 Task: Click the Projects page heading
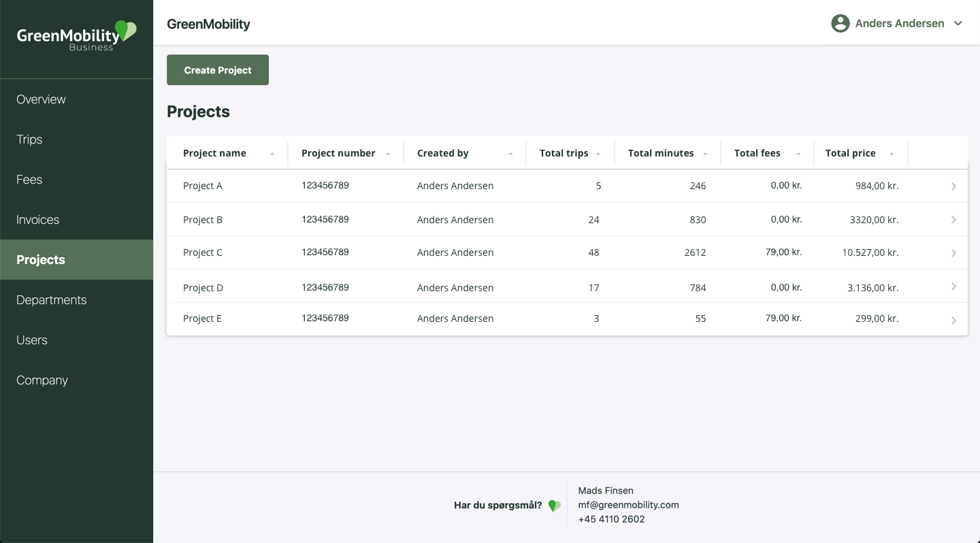click(x=198, y=112)
